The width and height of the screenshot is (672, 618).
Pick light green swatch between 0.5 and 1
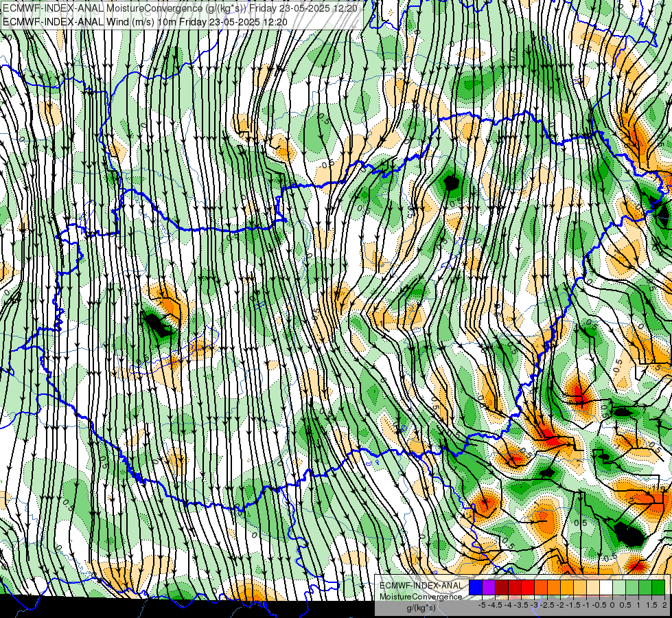tap(632, 587)
